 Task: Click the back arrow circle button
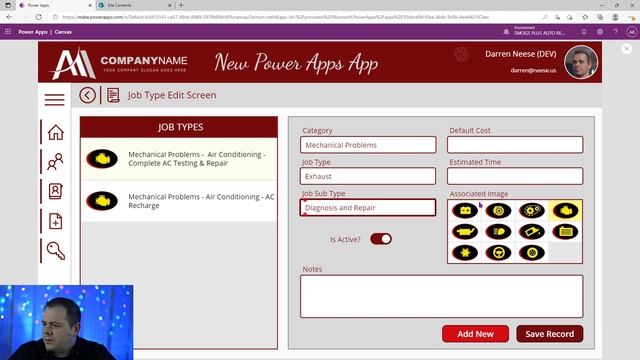87,95
